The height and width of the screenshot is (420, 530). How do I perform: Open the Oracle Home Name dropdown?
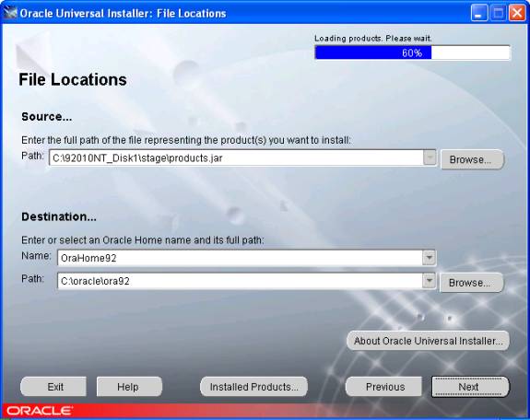click(429, 258)
